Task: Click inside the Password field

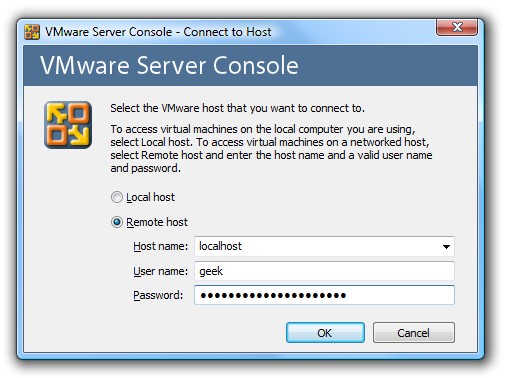Action: [x=324, y=295]
